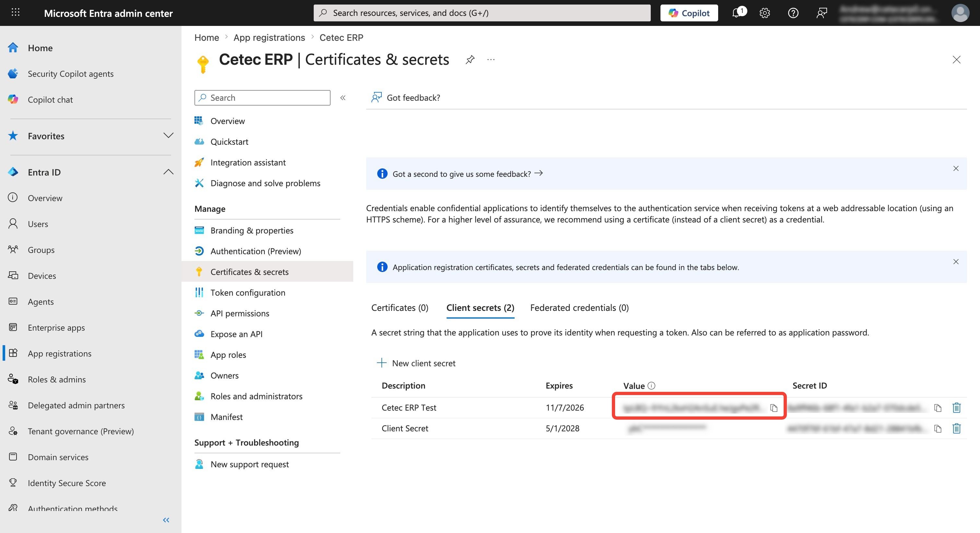Viewport: 980px width, 533px height.
Task: Collapse the Entra ID section
Action: [168, 172]
